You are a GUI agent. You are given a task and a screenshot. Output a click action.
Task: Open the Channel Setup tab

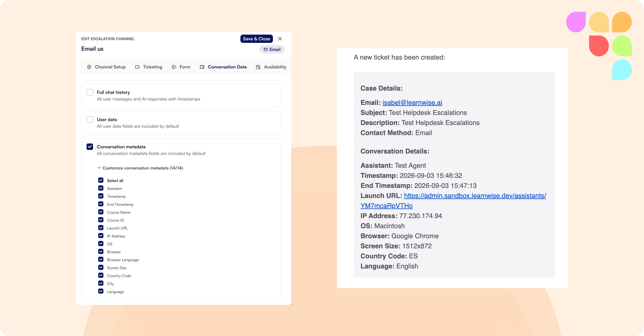pyautogui.click(x=106, y=67)
